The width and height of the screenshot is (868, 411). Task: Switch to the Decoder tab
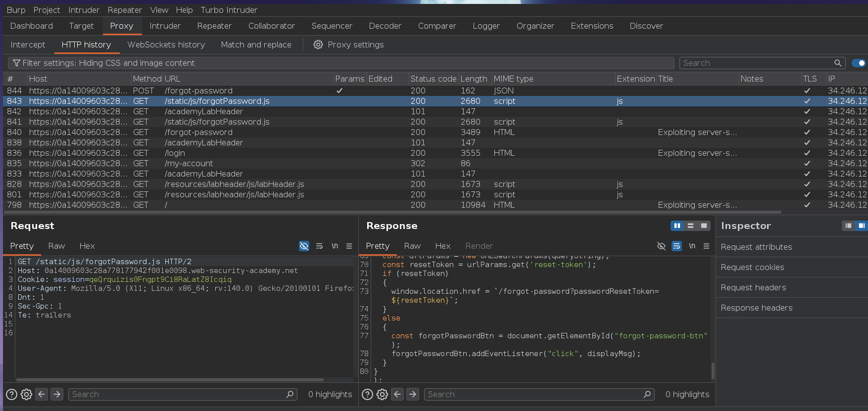(x=385, y=26)
